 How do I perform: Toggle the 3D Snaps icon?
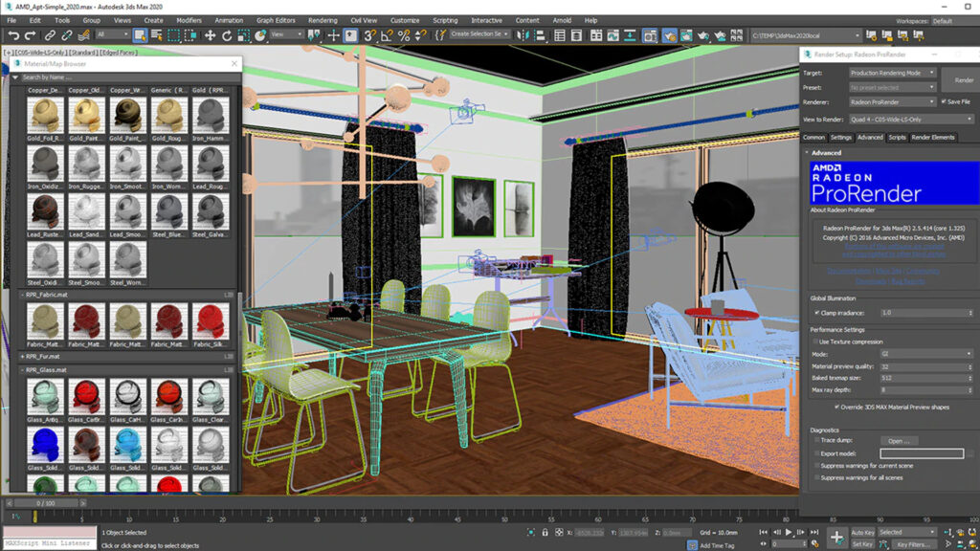pyautogui.click(x=370, y=35)
